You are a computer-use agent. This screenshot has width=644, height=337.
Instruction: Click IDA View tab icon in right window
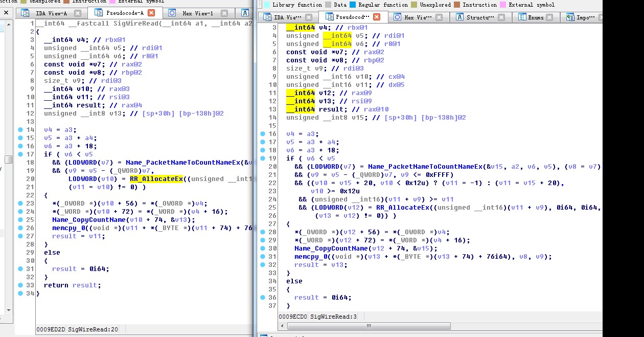266,17
